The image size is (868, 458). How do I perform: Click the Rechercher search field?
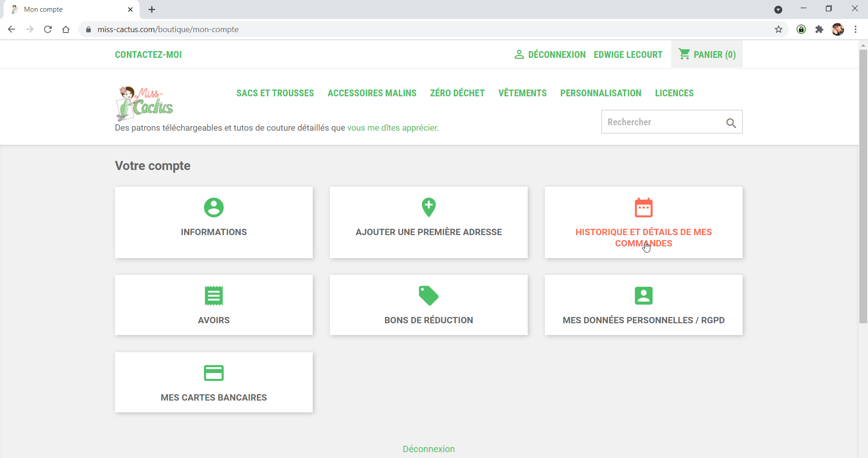tap(661, 122)
